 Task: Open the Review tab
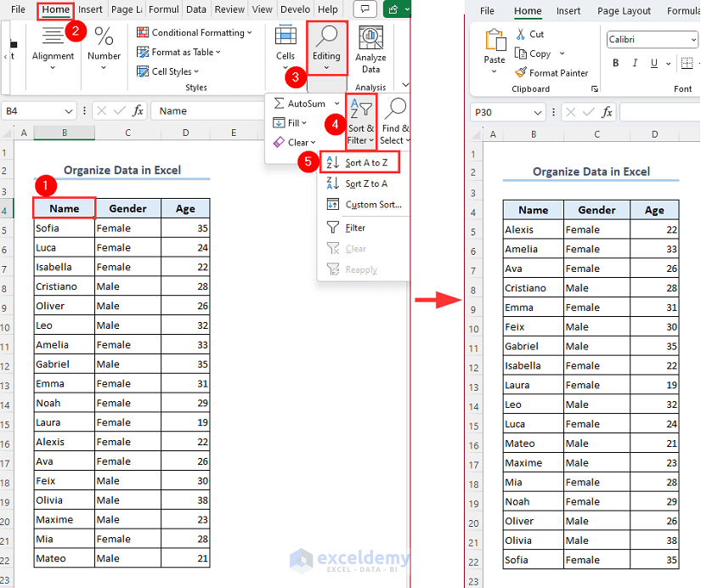(229, 9)
